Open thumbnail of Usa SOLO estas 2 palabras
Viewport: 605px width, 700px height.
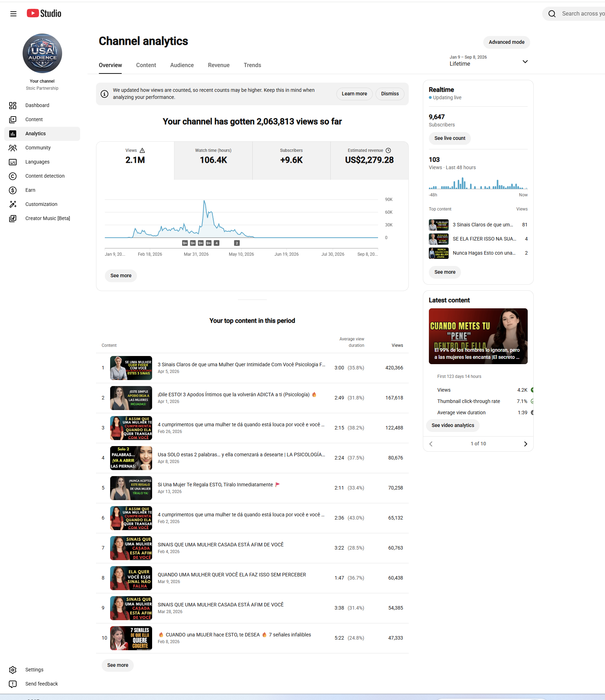[x=131, y=458]
